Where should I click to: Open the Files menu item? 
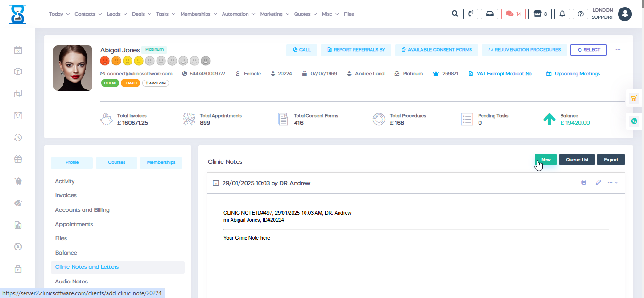pyautogui.click(x=348, y=14)
